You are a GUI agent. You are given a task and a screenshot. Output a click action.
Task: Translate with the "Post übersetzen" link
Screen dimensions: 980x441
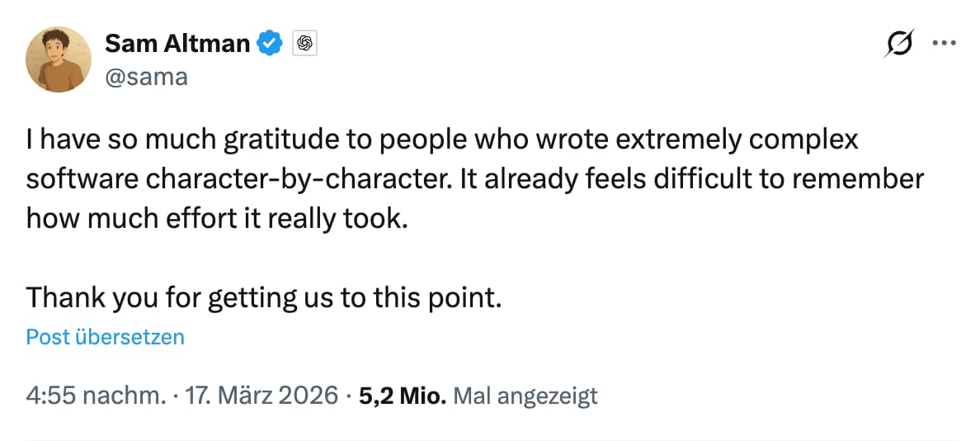click(106, 337)
